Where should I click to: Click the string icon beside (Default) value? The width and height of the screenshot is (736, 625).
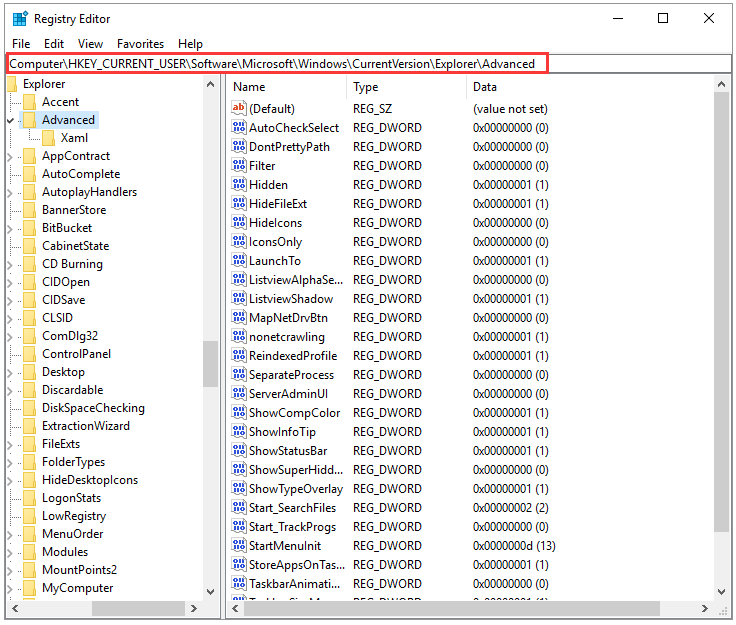coord(238,108)
